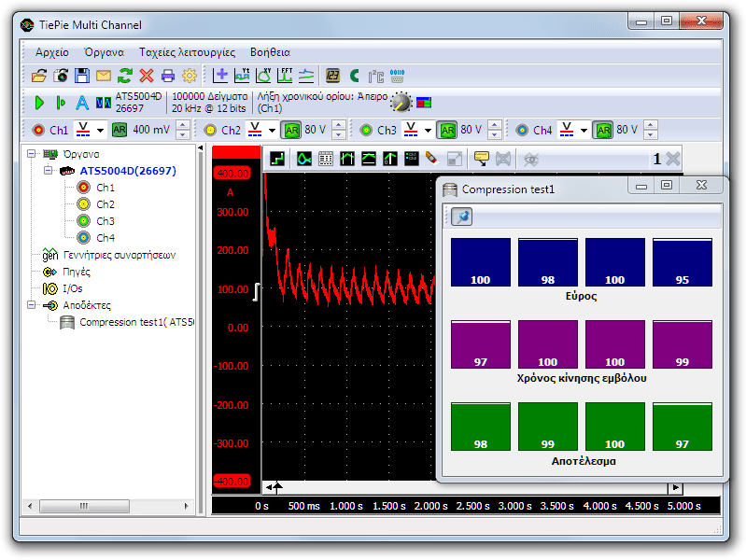Create an XY graph

pos(263,76)
